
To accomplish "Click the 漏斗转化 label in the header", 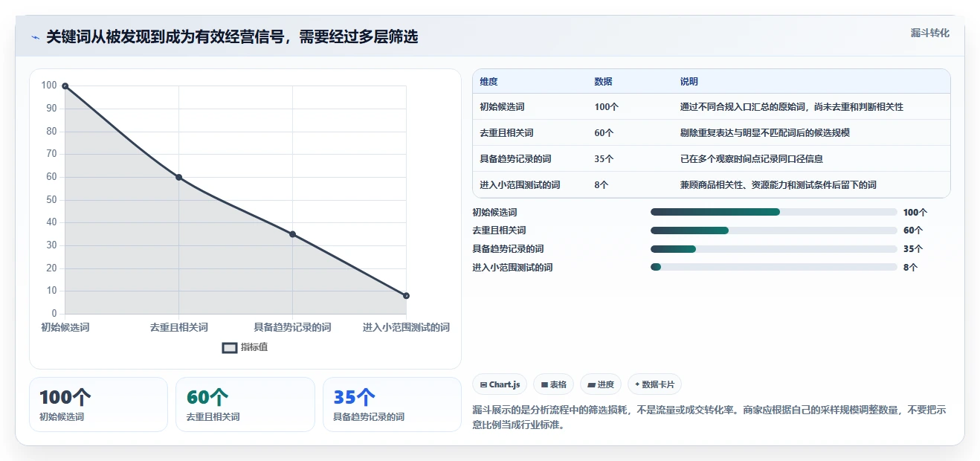I will [929, 33].
